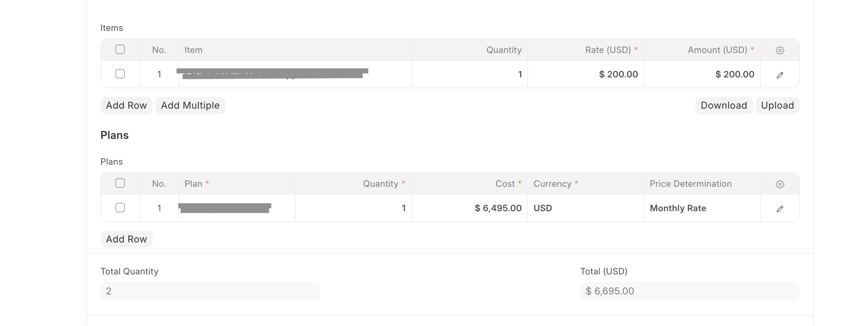Click the redacted Plan name cell
Viewport: 868px width, 326px height.
coord(236,208)
